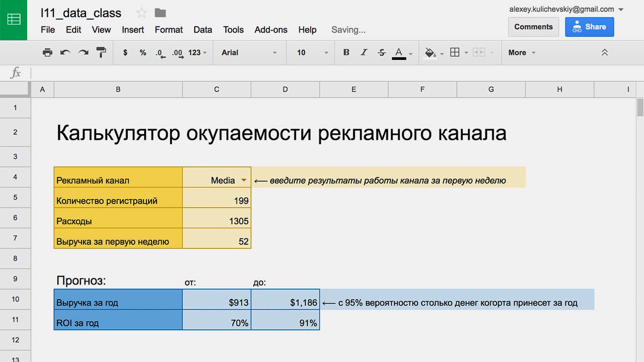The width and height of the screenshot is (644, 362).
Task: Click the redo arrow icon
Action: [x=84, y=52]
